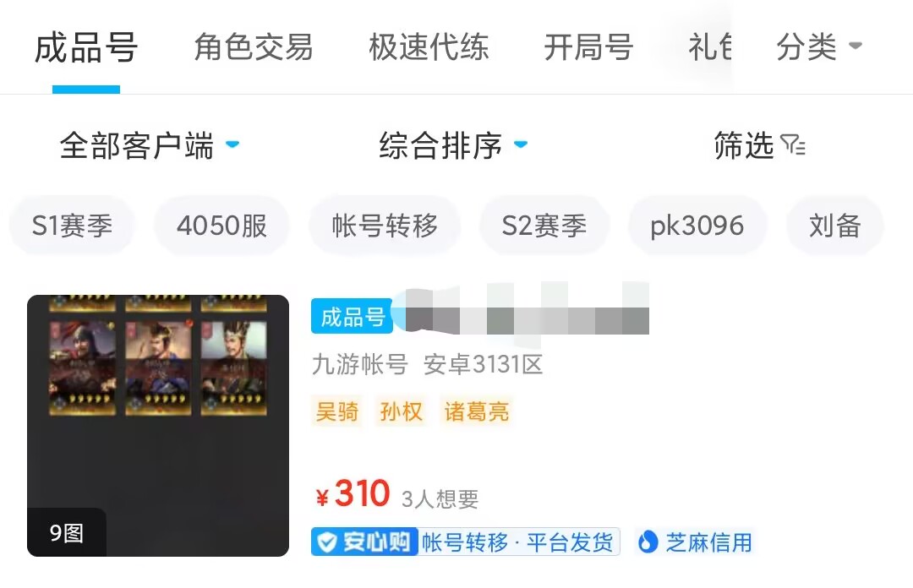The width and height of the screenshot is (913, 588).
Task: Tap the 9图 image count badge
Action: click(67, 533)
